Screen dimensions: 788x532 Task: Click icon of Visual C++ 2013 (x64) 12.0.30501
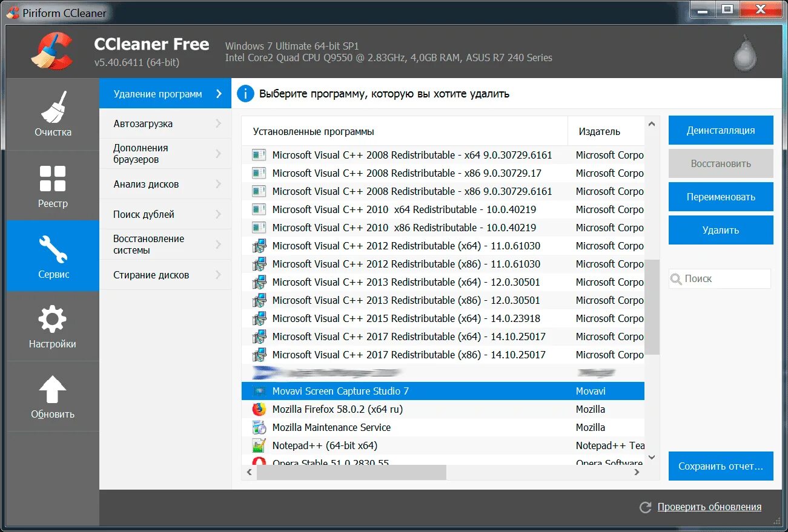click(259, 282)
